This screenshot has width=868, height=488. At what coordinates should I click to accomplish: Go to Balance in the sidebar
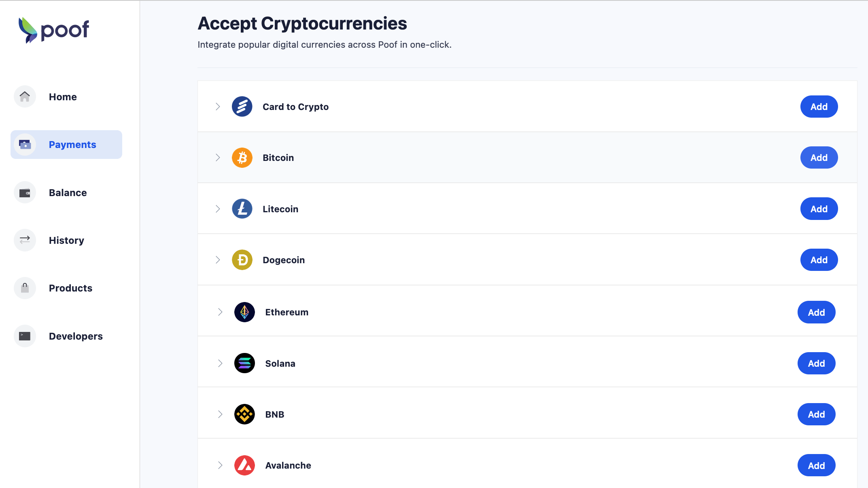68,193
